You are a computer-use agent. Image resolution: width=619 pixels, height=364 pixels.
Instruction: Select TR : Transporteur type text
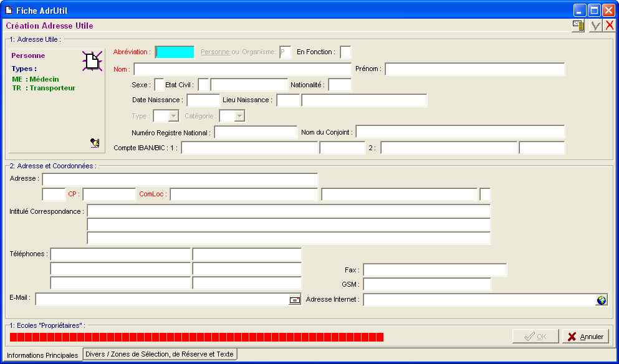coord(44,88)
